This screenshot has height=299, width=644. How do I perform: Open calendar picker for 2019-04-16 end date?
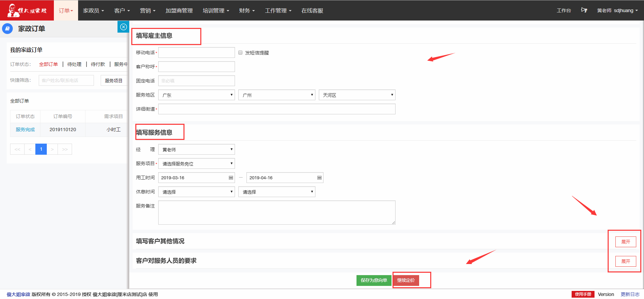coord(319,178)
